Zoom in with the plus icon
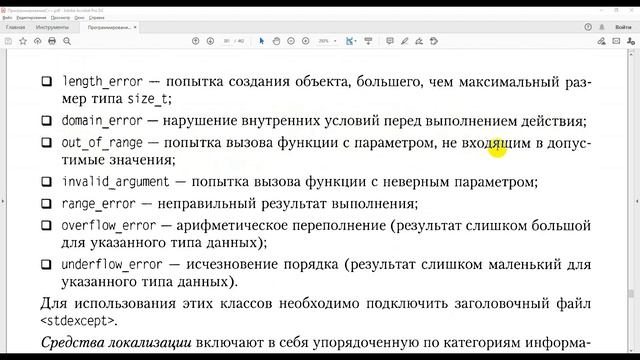The height and width of the screenshot is (360, 640). pos(306,41)
